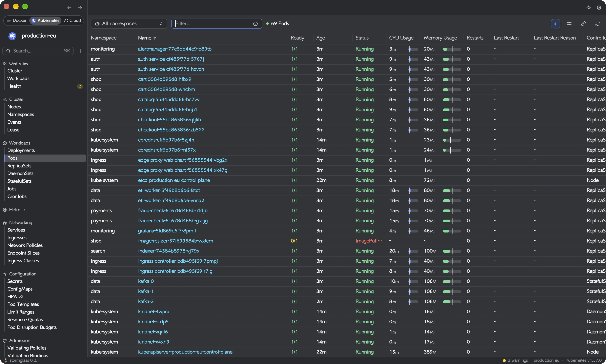
Task: Click the Workloads section cube icon
Action: tap(5, 143)
